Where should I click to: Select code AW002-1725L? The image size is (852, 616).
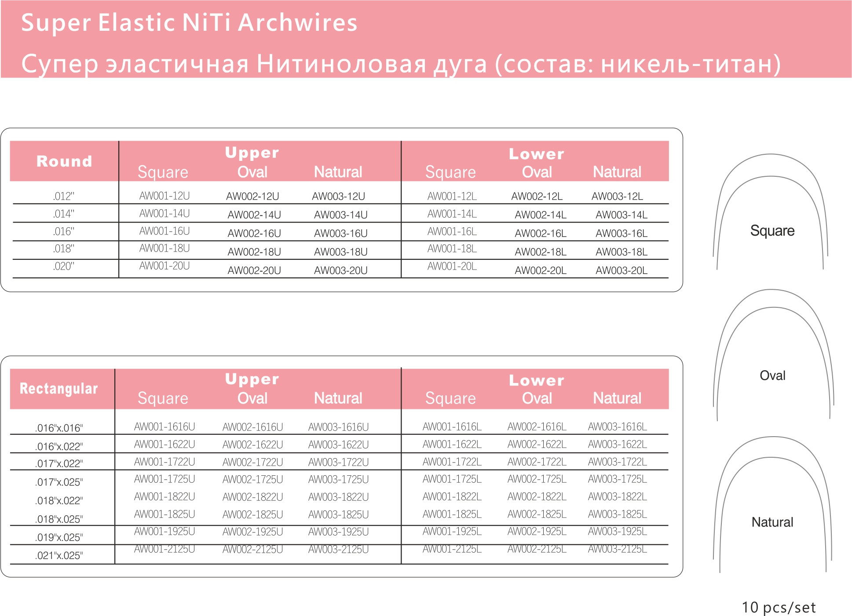point(537,479)
